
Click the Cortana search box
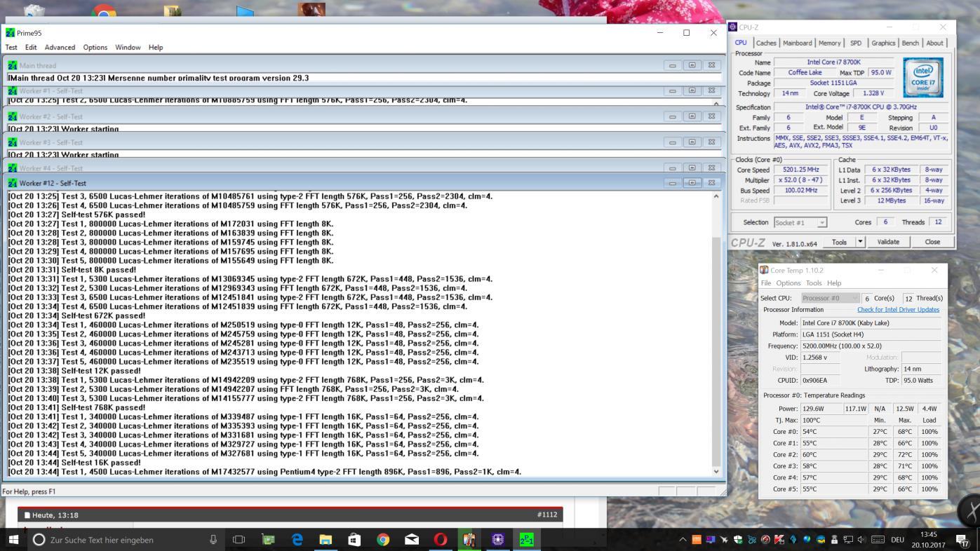pos(126,539)
